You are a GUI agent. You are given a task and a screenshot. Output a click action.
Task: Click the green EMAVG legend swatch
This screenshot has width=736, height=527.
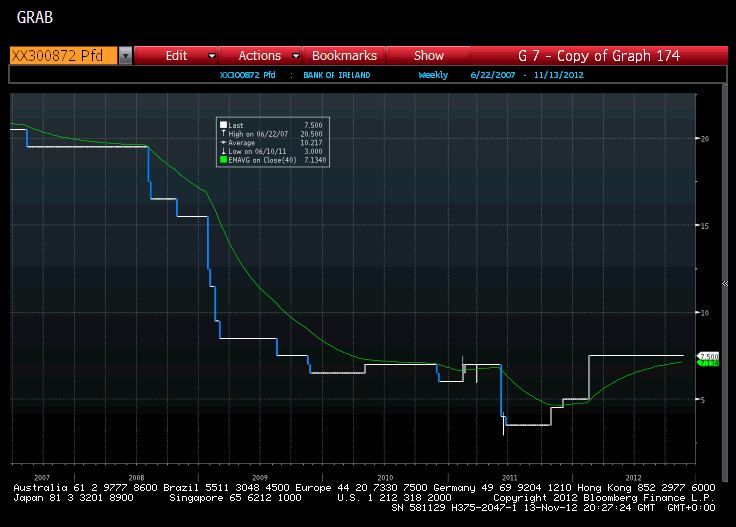[x=223, y=160]
